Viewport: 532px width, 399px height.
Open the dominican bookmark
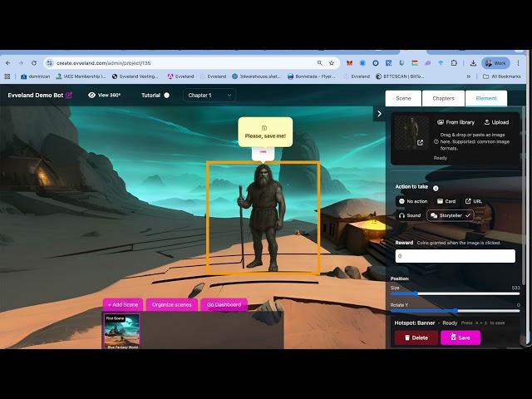coord(35,76)
